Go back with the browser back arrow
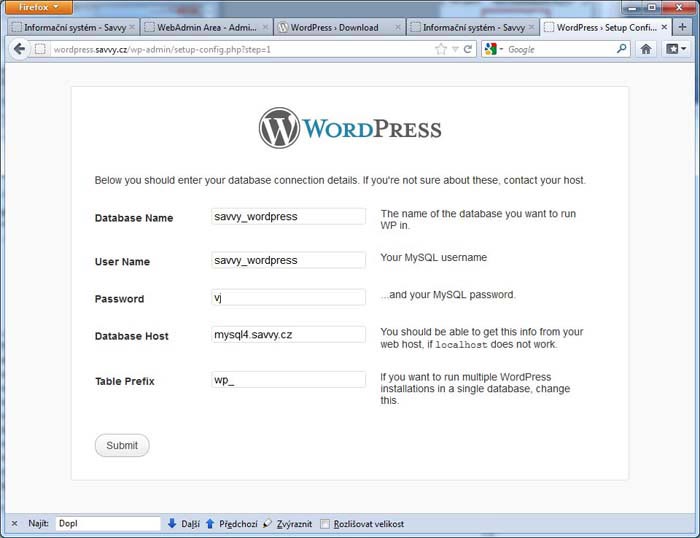Viewport: 700px width, 538px height. click(19, 49)
